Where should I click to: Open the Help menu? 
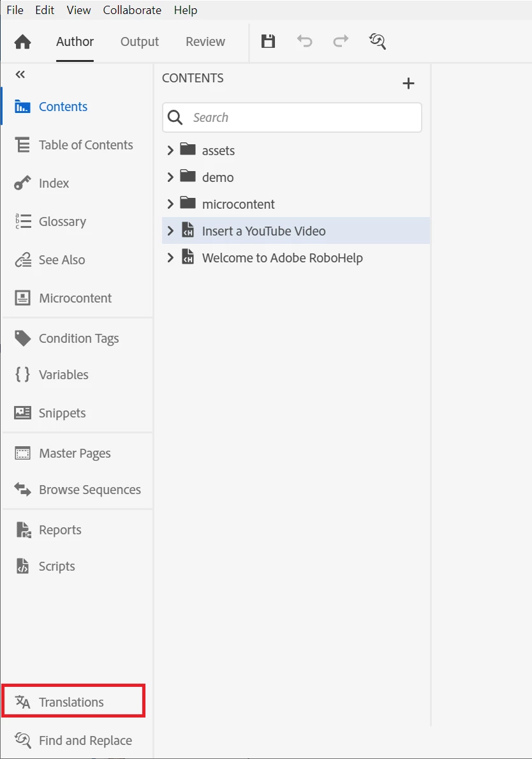[x=186, y=10]
